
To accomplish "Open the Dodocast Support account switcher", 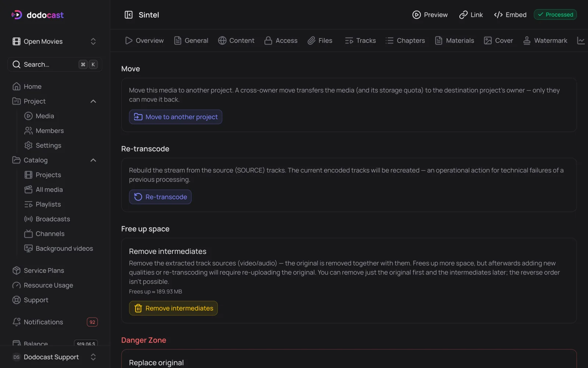I will click(x=55, y=357).
